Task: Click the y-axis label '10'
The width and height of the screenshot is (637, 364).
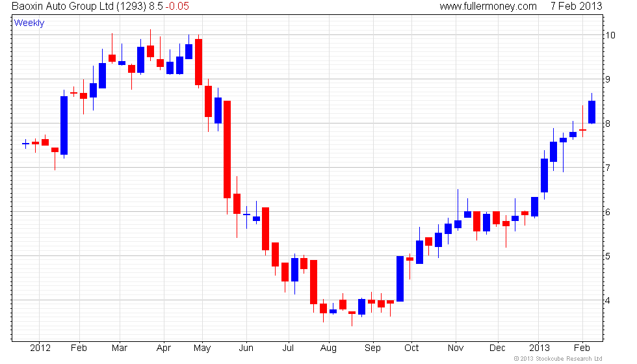Action: tap(610, 35)
